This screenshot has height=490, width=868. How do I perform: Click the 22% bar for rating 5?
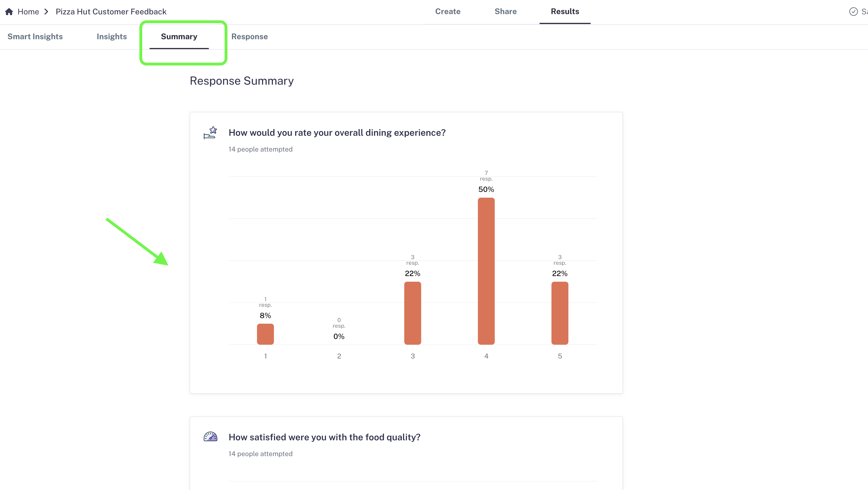point(560,313)
